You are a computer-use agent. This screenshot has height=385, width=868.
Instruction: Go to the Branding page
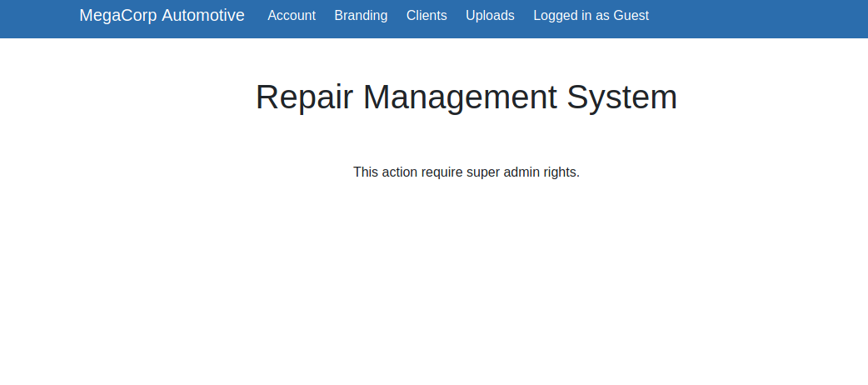[x=361, y=16]
